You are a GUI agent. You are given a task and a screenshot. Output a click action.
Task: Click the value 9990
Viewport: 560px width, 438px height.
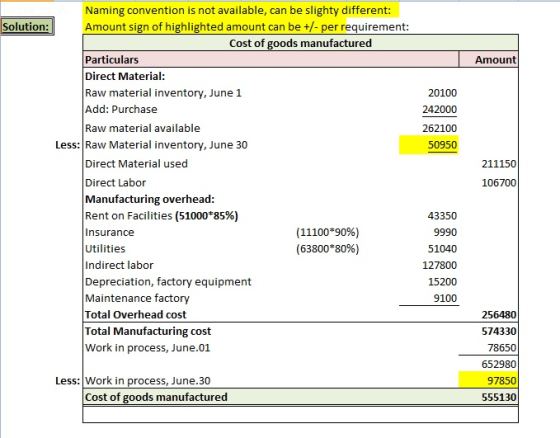pos(445,232)
